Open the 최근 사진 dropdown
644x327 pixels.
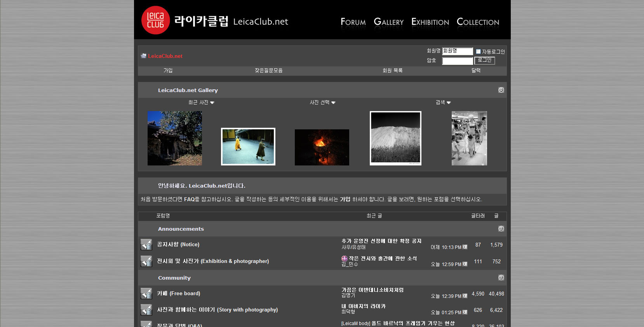tap(201, 103)
